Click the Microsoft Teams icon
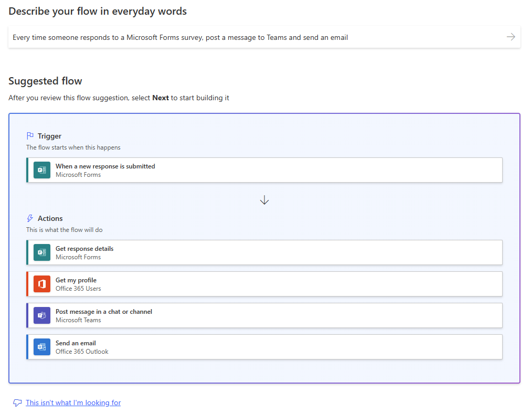This screenshot has height=413, width=532. (x=42, y=315)
